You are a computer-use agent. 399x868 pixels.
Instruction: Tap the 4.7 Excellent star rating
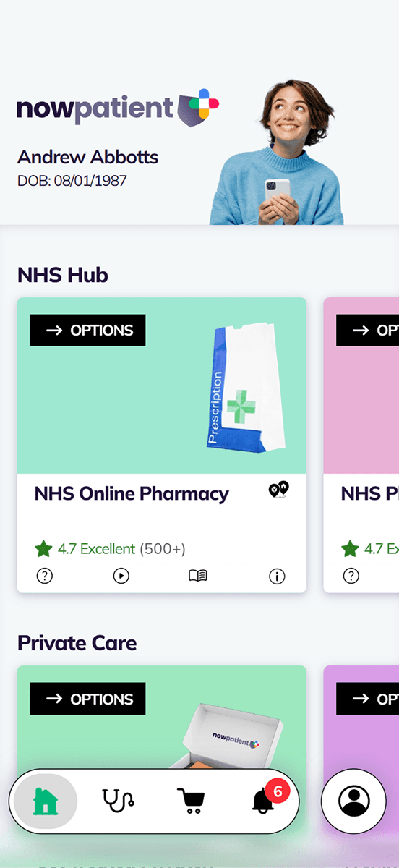110,549
